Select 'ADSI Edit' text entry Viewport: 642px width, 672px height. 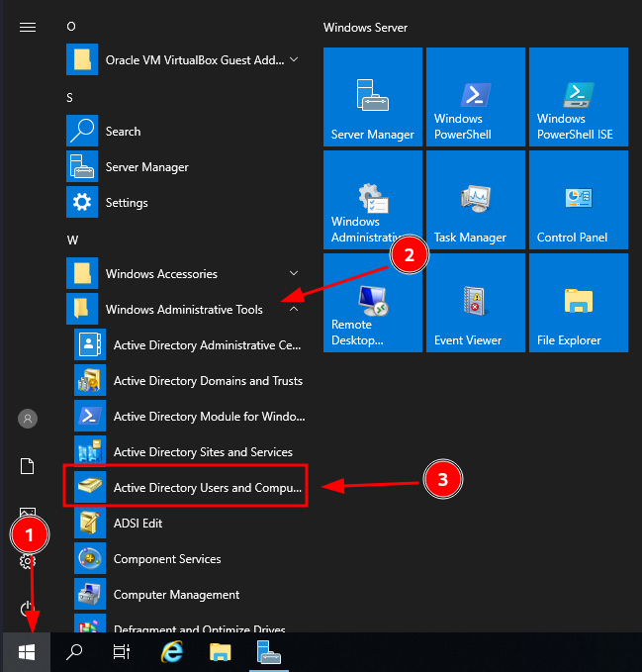138,524
